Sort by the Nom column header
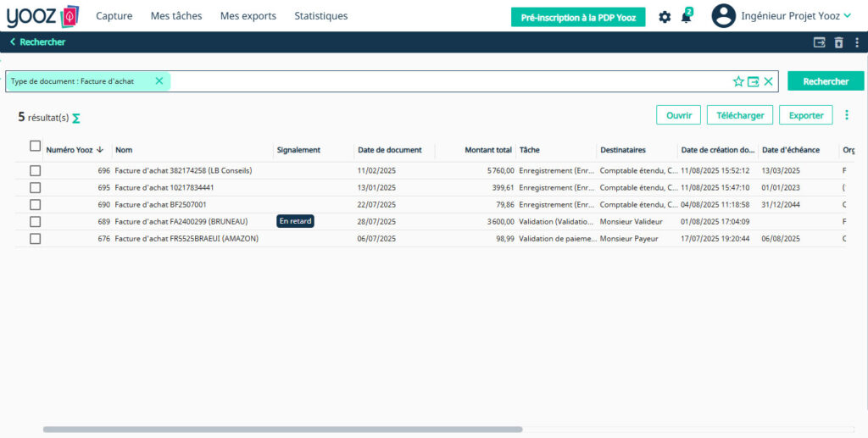 (124, 150)
